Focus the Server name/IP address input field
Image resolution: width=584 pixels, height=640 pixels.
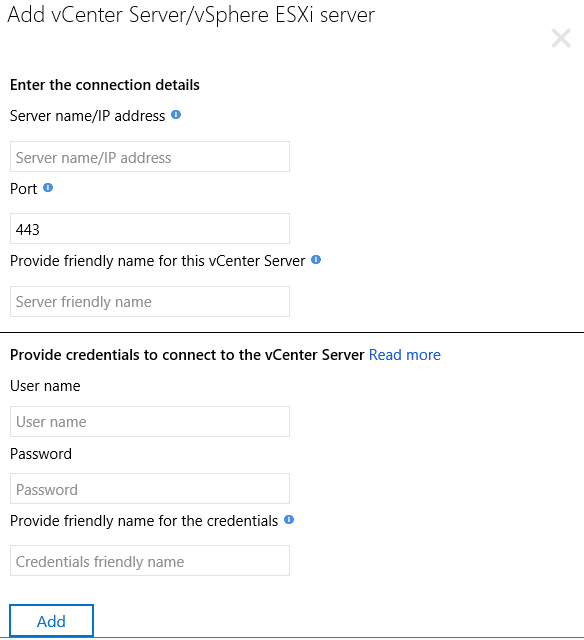(150, 157)
